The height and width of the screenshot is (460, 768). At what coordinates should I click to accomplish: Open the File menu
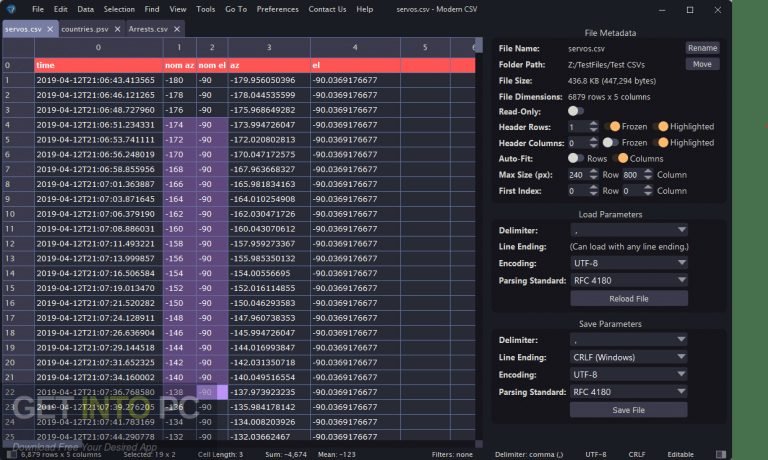[38, 9]
